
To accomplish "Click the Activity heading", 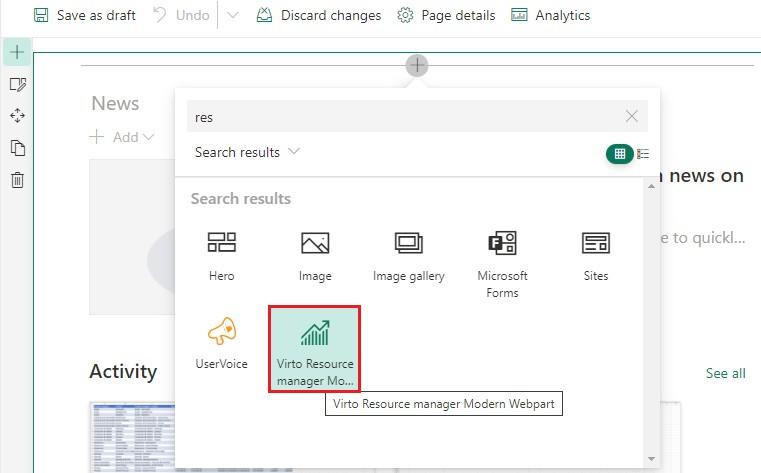I will [x=123, y=372].
